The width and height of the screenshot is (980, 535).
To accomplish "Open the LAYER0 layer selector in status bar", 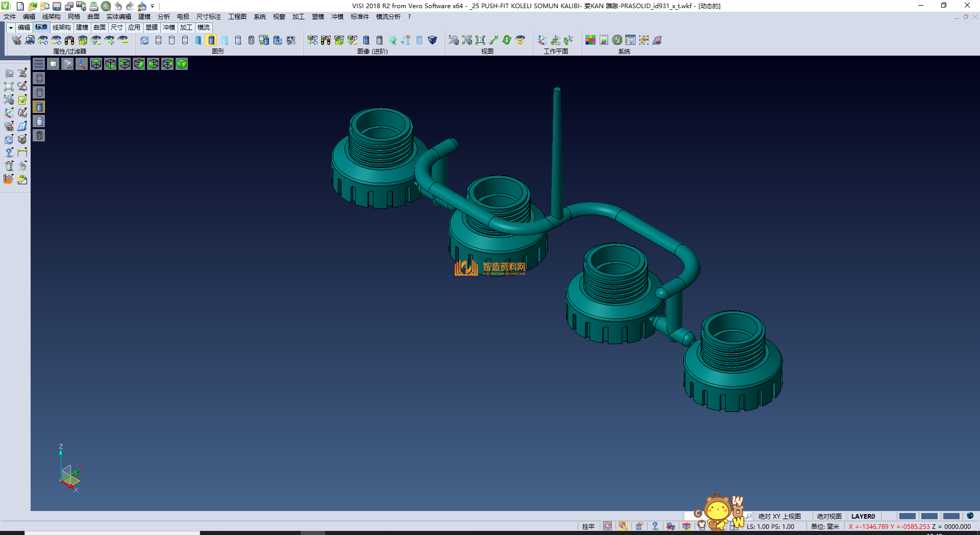I will (863, 516).
